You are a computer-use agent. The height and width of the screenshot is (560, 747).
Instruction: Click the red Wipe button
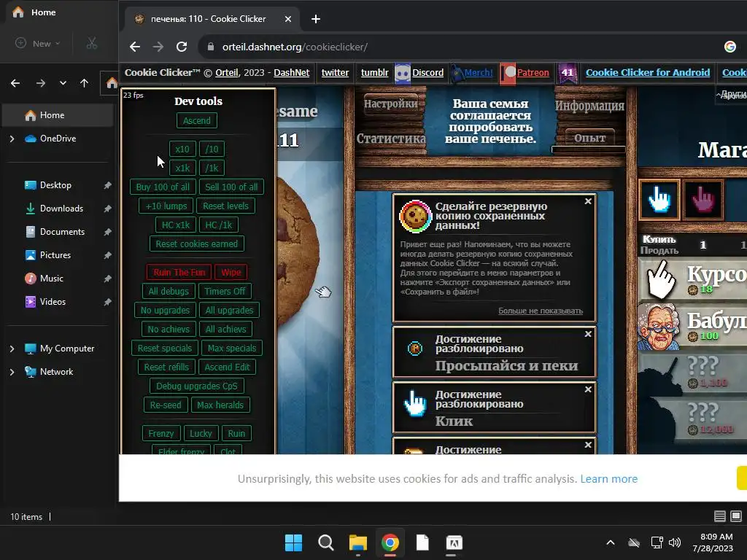[x=231, y=273]
